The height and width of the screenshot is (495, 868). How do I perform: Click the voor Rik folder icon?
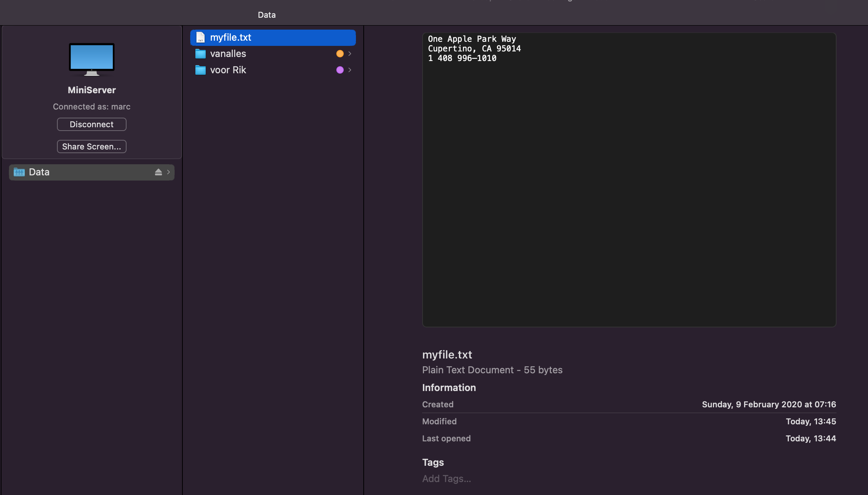pos(200,70)
